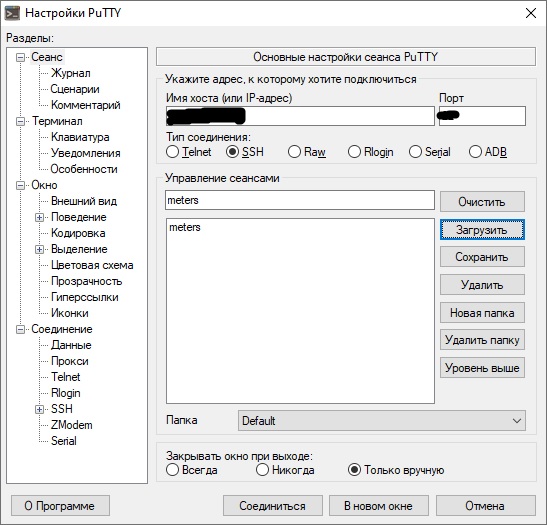The width and height of the screenshot is (547, 525).
Task: Open Telnet in the category tree
Action: click(66, 377)
